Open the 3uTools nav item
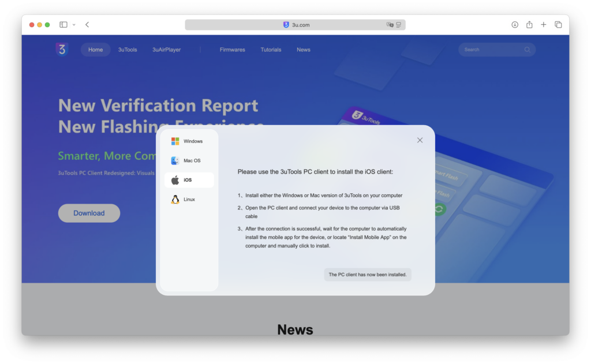Image resolution: width=591 pixels, height=364 pixels. point(128,50)
